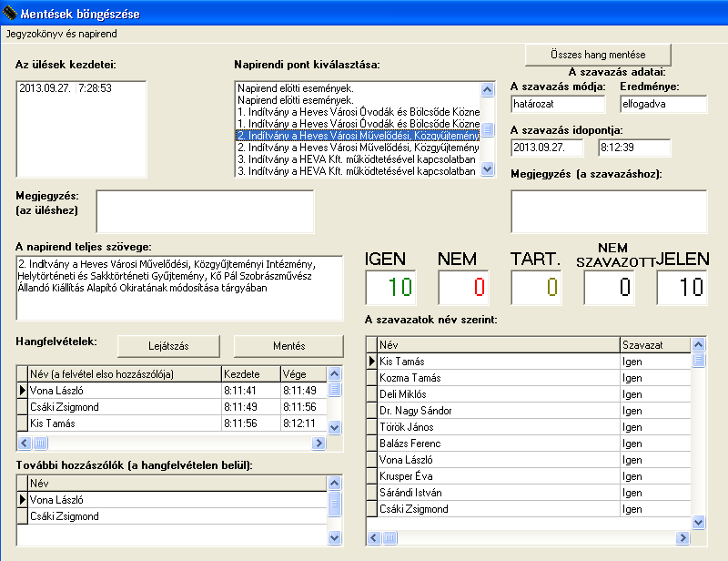728x561 pixels.
Task: Click the Kezdete column header in recordings
Action: coord(251,374)
